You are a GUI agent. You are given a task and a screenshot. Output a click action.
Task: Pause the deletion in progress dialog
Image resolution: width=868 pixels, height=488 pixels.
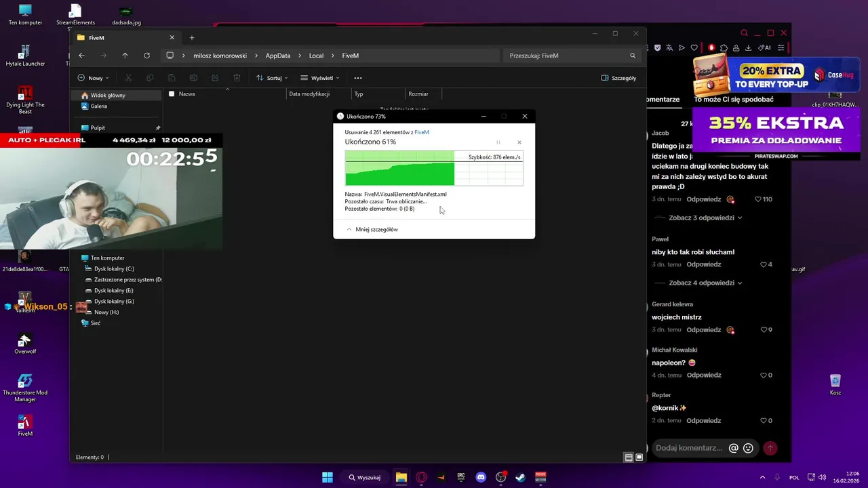[498, 142]
